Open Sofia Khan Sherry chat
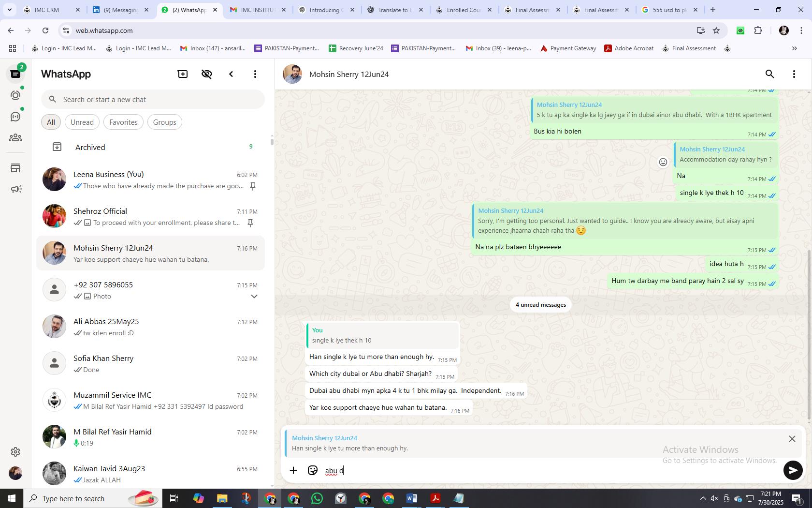Screen dimensions: 812x508 coord(151,363)
